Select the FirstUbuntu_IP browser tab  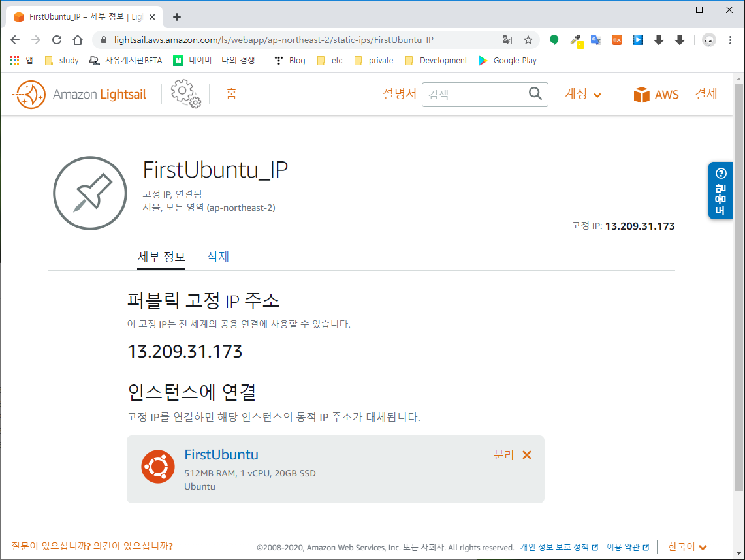tap(85, 17)
